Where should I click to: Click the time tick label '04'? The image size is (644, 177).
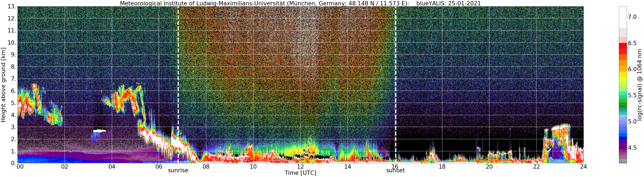point(112,167)
